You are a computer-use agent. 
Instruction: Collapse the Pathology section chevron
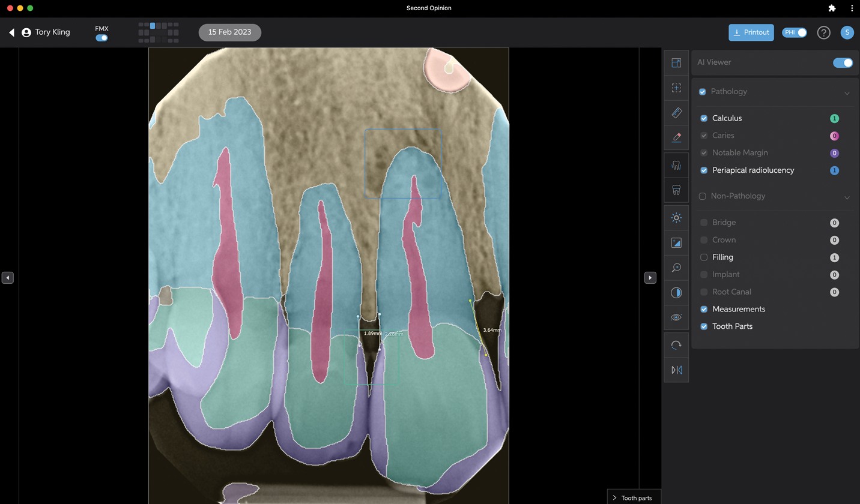[x=847, y=93]
